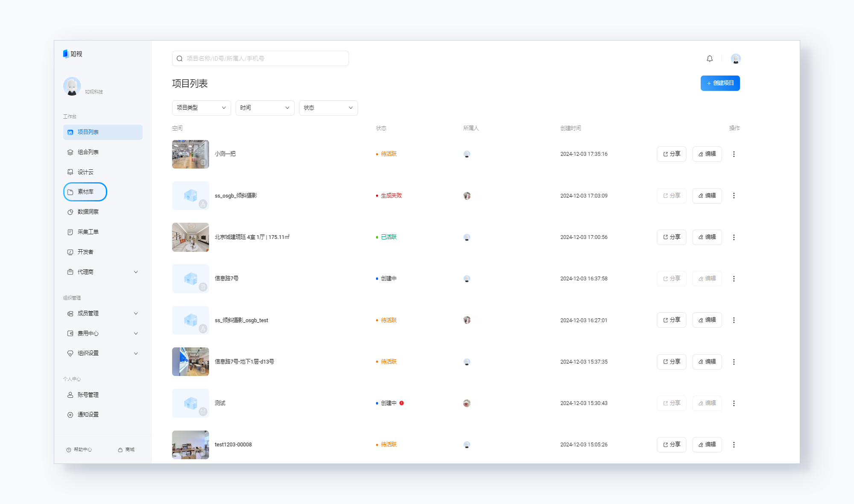Open more options for 小测一把

coord(734,154)
